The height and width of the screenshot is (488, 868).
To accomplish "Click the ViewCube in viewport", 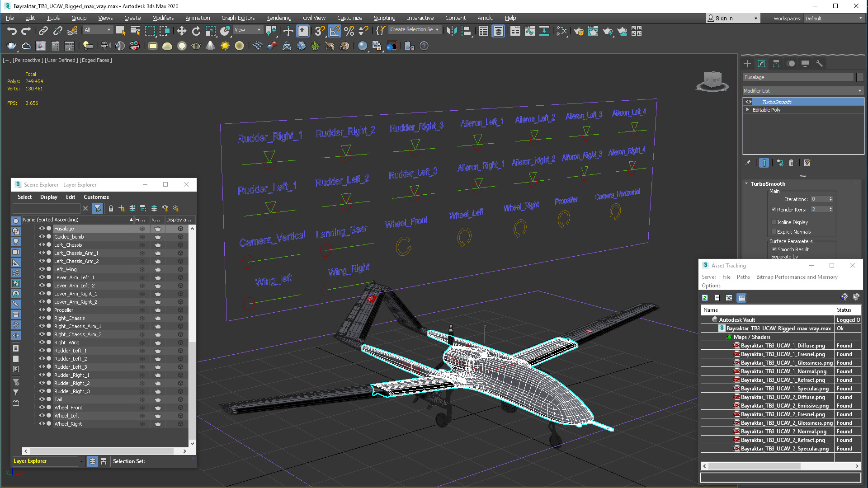I will (x=712, y=81).
